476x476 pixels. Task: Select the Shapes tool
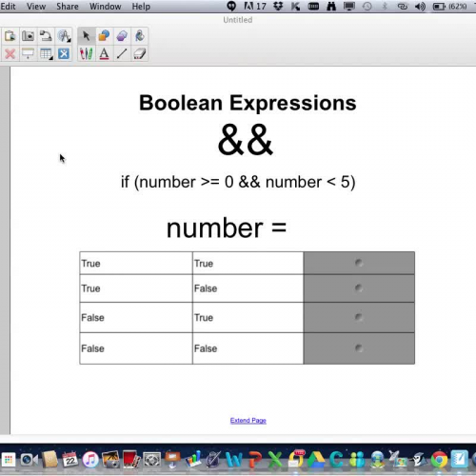pyautogui.click(x=104, y=36)
